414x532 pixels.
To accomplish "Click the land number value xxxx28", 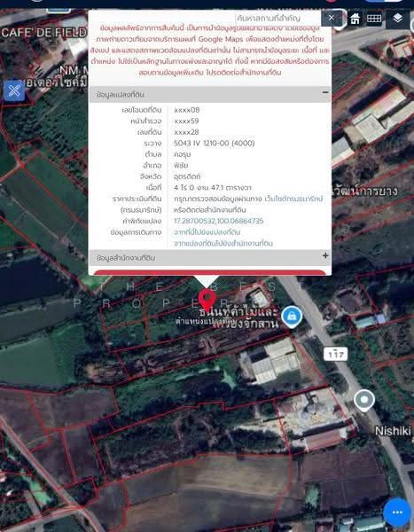I will click(x=186, y=132).
